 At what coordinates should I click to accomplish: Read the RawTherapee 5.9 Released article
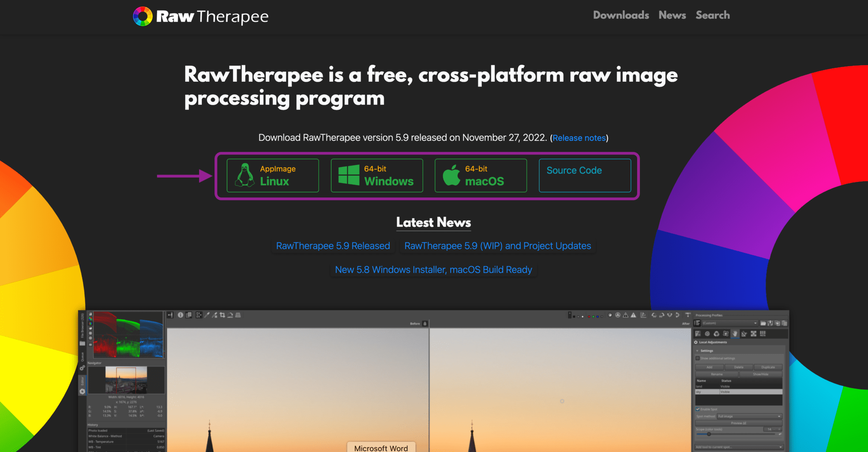click(333, 246)
